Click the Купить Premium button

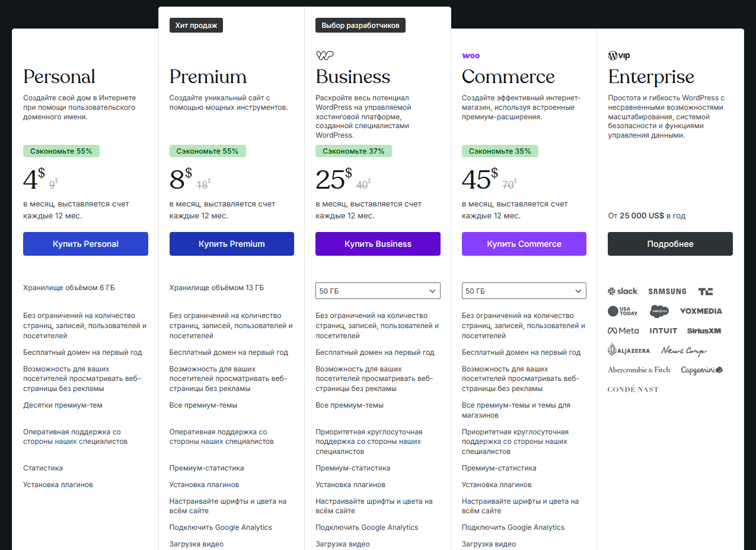231,243
